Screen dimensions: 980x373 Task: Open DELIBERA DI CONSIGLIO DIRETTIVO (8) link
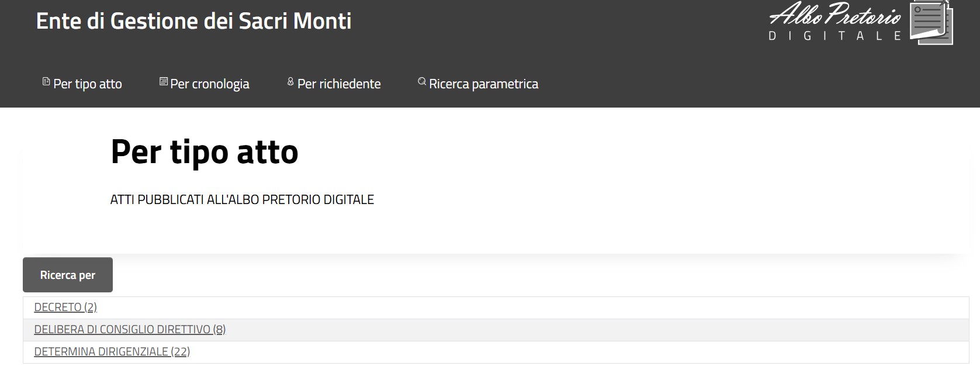click(130, 330)
